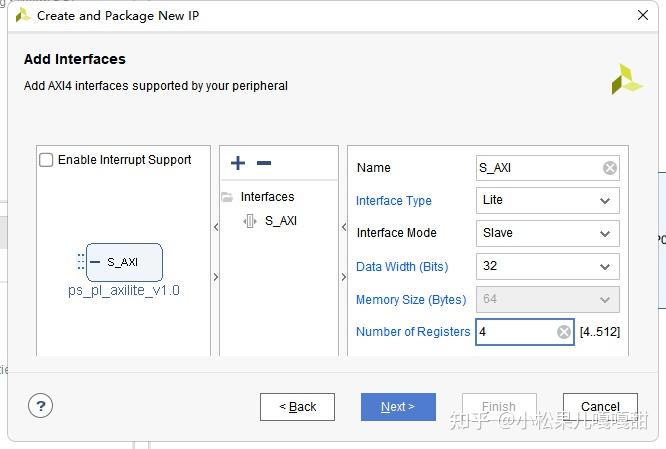Click the S_AXI bus interface icon

pos(250,221)
